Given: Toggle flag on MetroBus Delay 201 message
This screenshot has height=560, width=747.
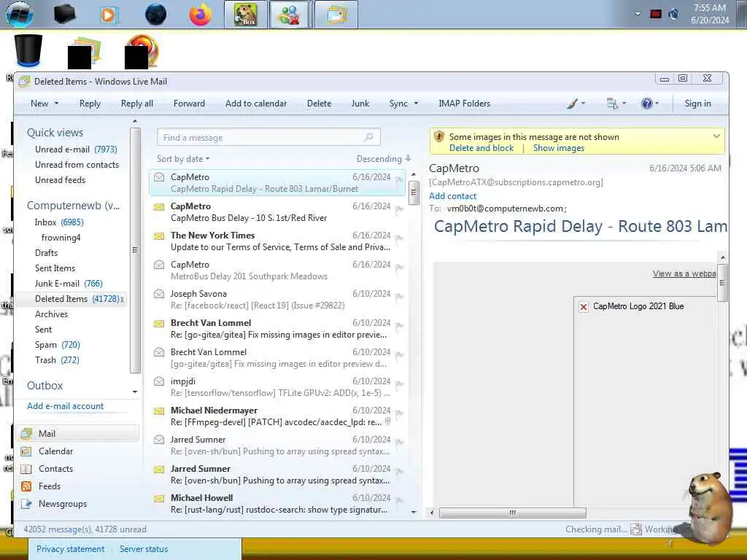Looking at the screenshot, I should 399,267.
